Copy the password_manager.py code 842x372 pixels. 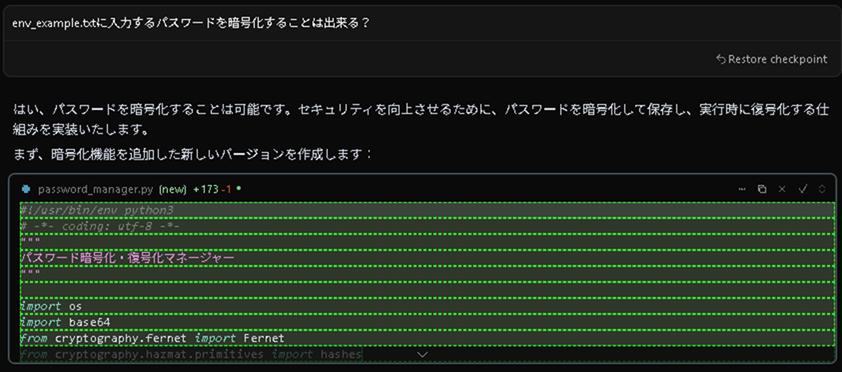click(761, 189)
